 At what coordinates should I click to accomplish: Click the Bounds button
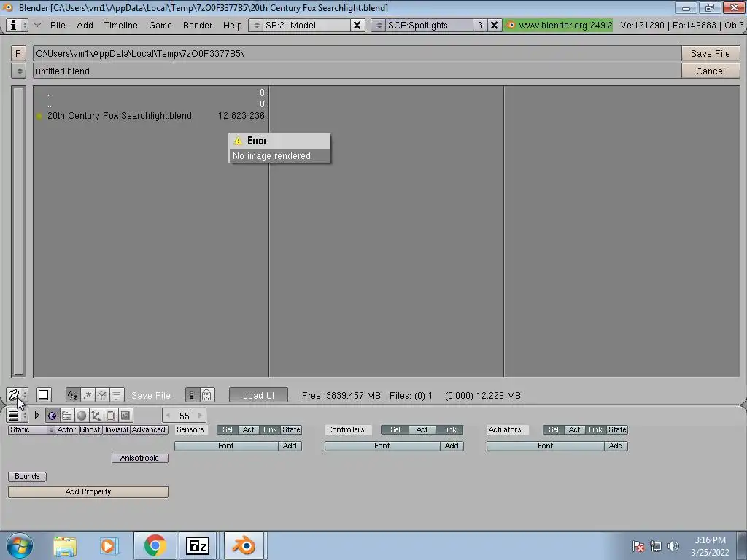pos(27,477)
